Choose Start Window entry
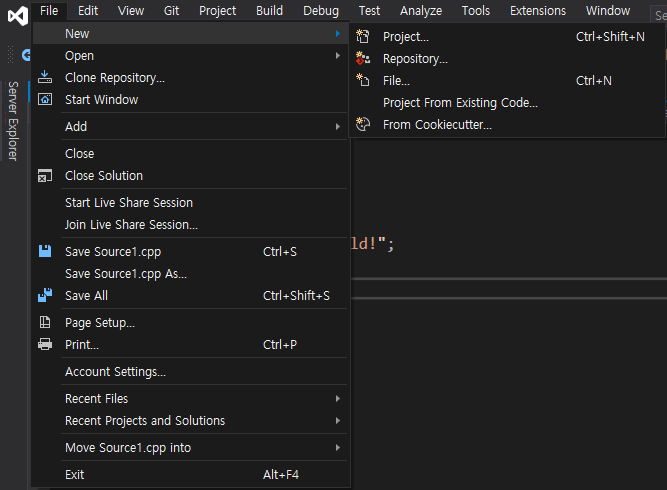 point(191,100)
